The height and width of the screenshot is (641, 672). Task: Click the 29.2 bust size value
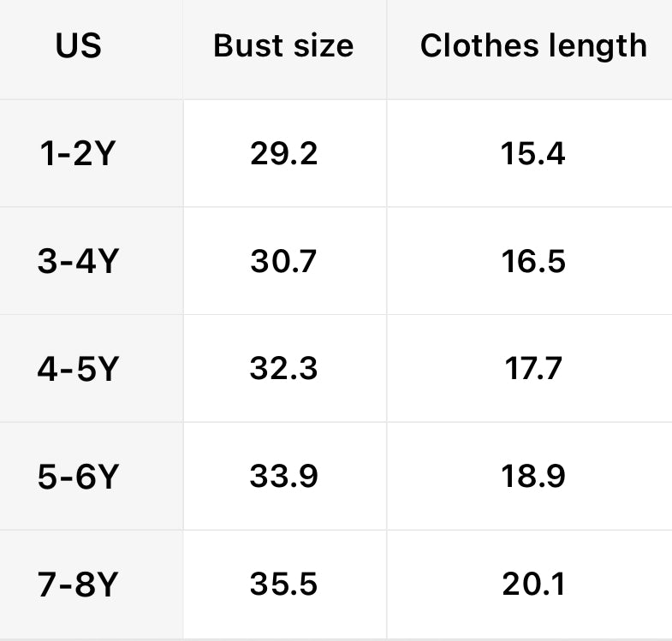284,154
